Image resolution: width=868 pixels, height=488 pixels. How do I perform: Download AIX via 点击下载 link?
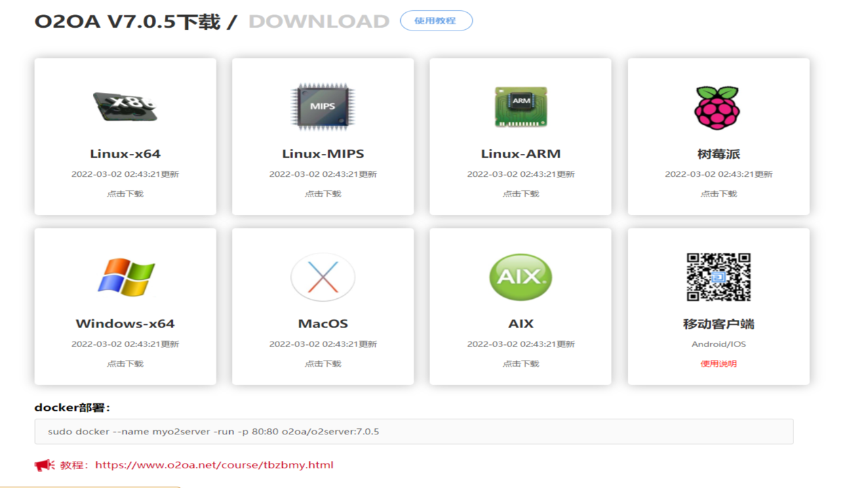click(521, 364)
